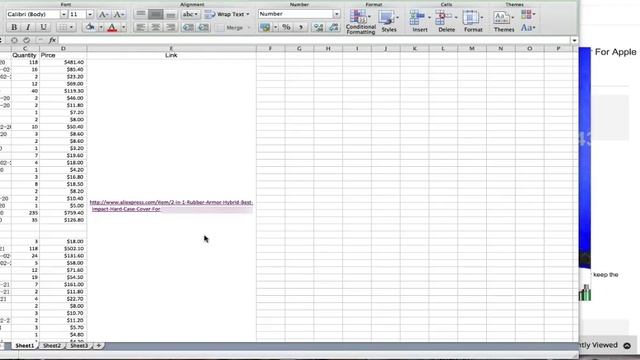The width and height of the screenshot is (640, 360).
Task: Apply the percent style
Action: 286,27
